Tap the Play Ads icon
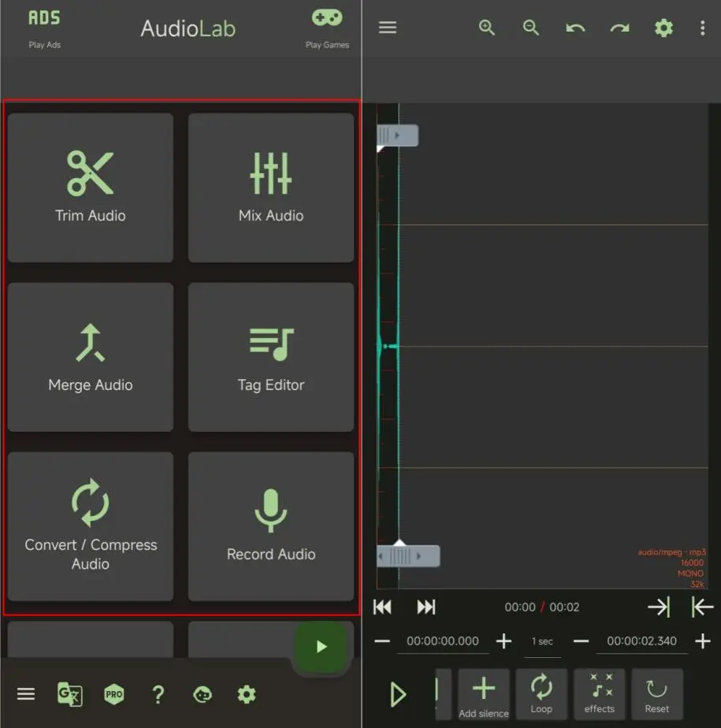Viewport: 721px width, 728px height. click(45, 19)
